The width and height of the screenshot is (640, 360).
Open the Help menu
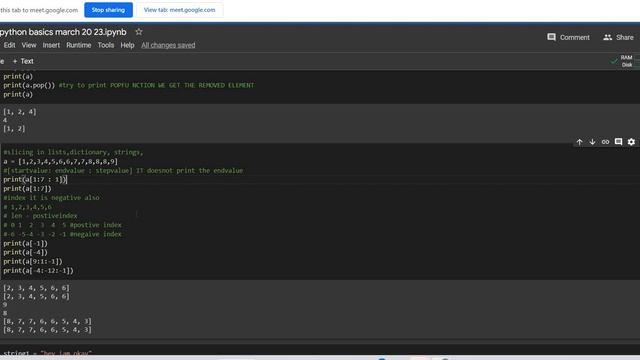[127, 45]
